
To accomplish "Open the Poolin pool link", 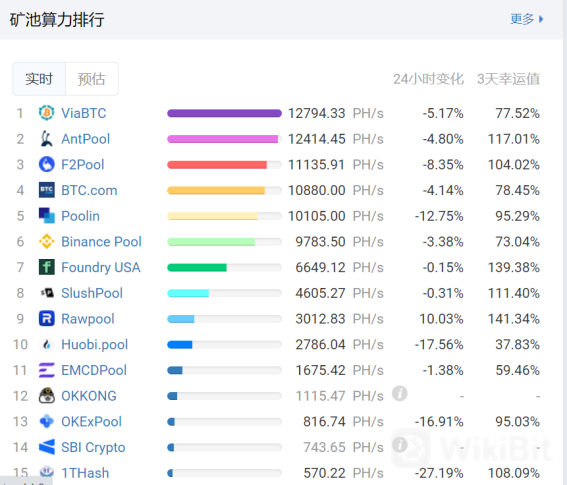I will tap(80, 216).
